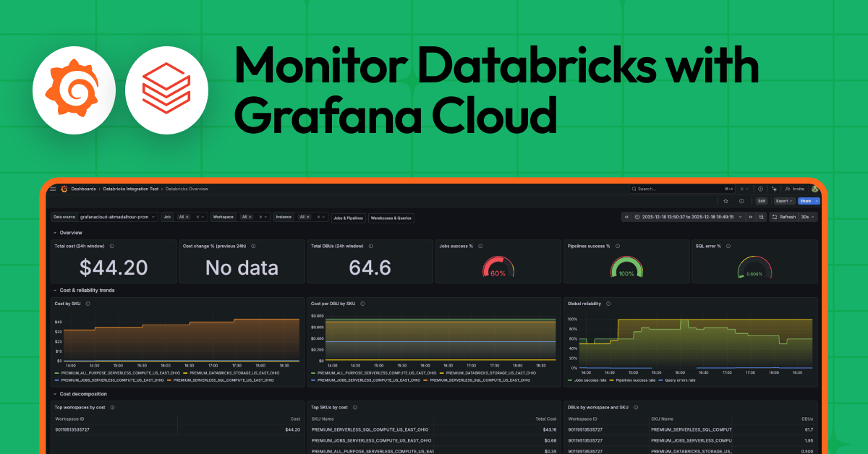This screenshot has width=868, height=454.
Task: Click the help question mark icon
Action: point(759,189)
